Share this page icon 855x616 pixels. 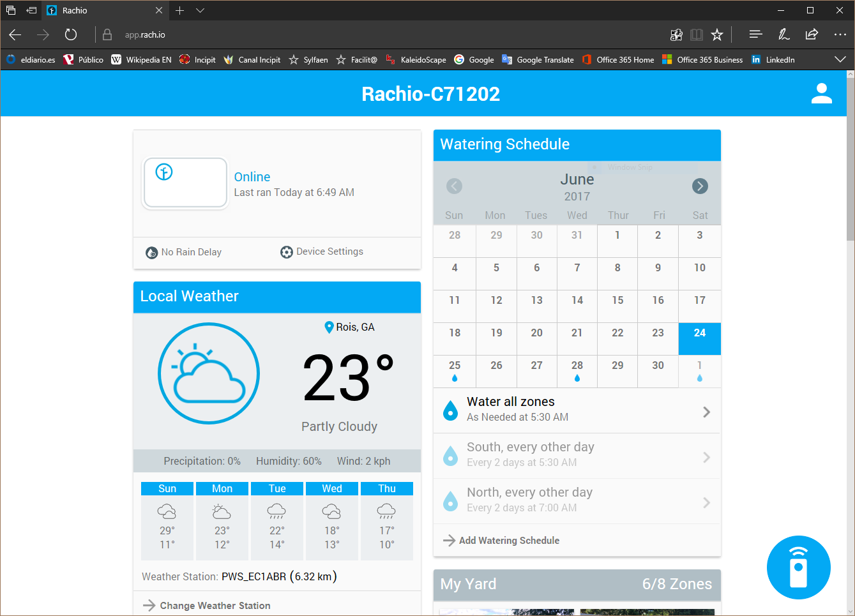(x=812, y=34)
